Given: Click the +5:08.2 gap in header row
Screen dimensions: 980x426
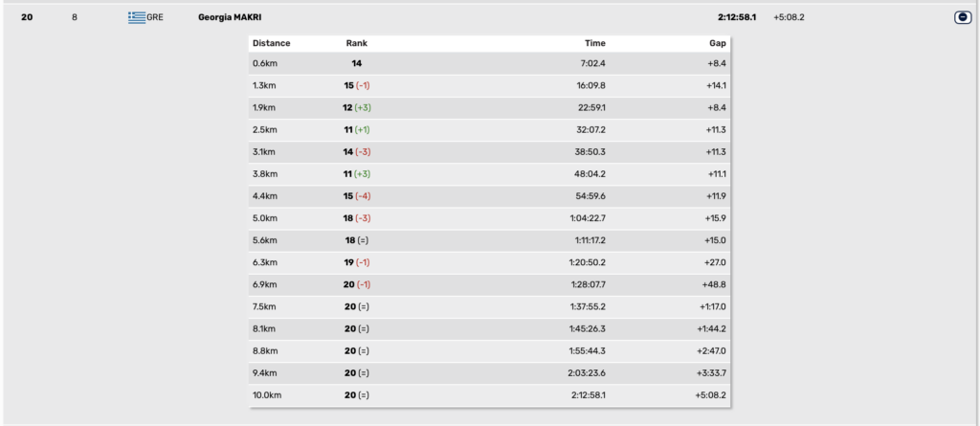Looking at the screenshot, I should point(789,17).
